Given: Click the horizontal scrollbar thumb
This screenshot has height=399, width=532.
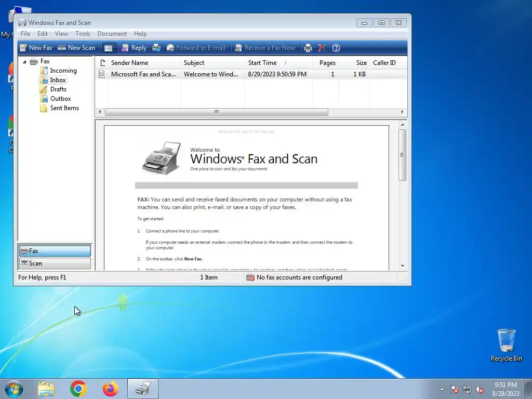Looking at the screenshot, I should [x=217, y=112].
